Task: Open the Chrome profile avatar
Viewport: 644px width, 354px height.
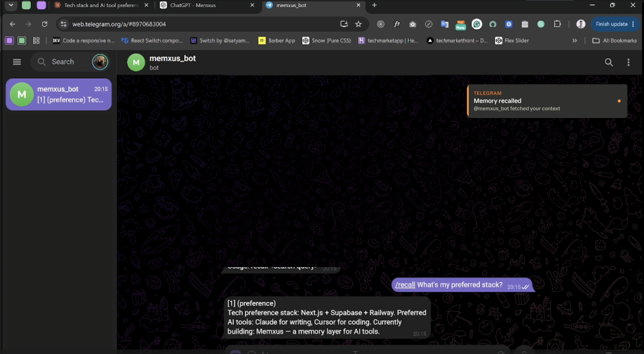Action: coord(581,24)
